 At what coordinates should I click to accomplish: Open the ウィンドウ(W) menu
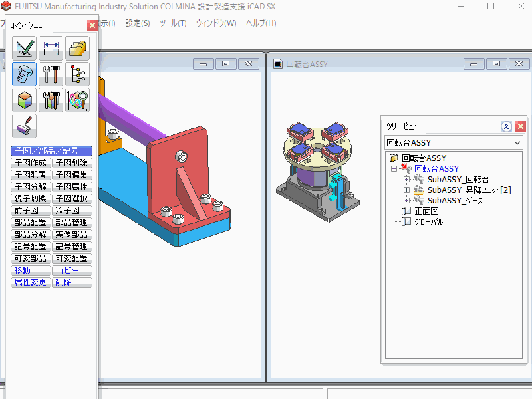[216, 23]
